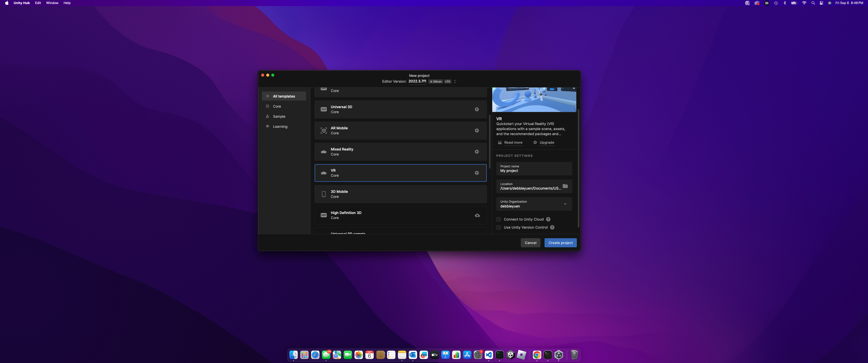Click the Sample sidebar category icon
This screenshot has width=868, height=363.
tap(267, 116)
